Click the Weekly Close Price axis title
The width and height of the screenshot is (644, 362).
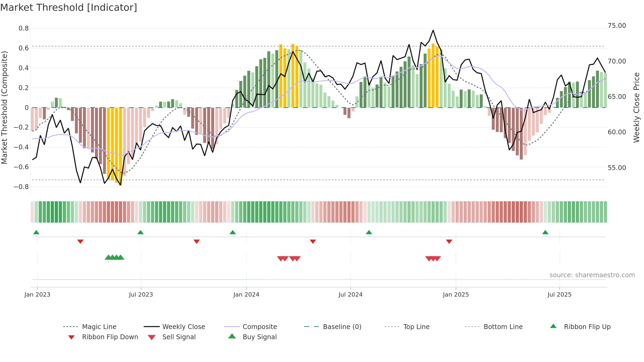636,108
